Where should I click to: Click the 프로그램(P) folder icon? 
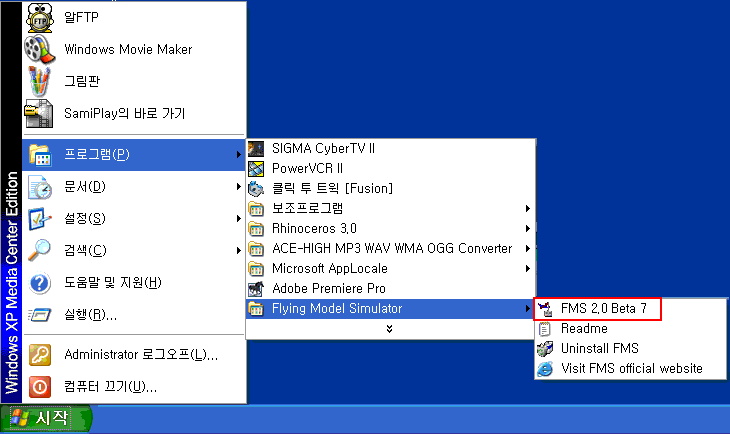coord(40,155)
